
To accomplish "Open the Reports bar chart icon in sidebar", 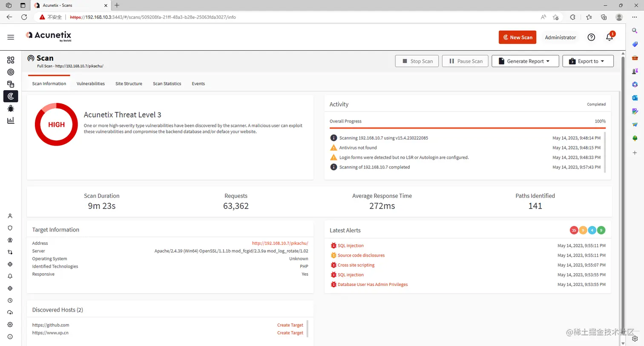I will tap(11, 120).
